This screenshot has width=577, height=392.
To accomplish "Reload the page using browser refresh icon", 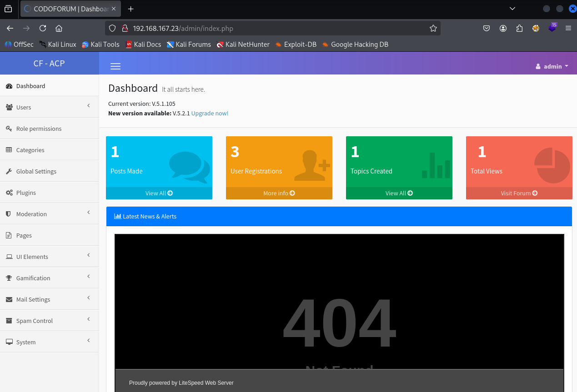I will pyautogui.click(x=43, y=28).
